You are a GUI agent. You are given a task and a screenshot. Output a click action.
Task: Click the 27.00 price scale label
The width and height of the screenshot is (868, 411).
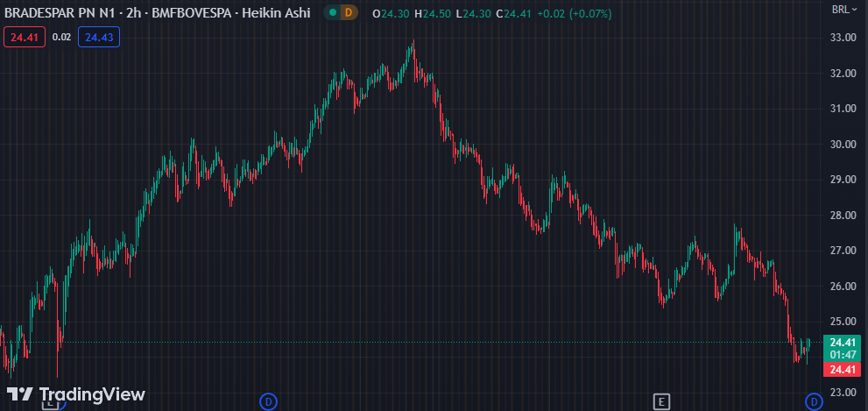[843, 251]
